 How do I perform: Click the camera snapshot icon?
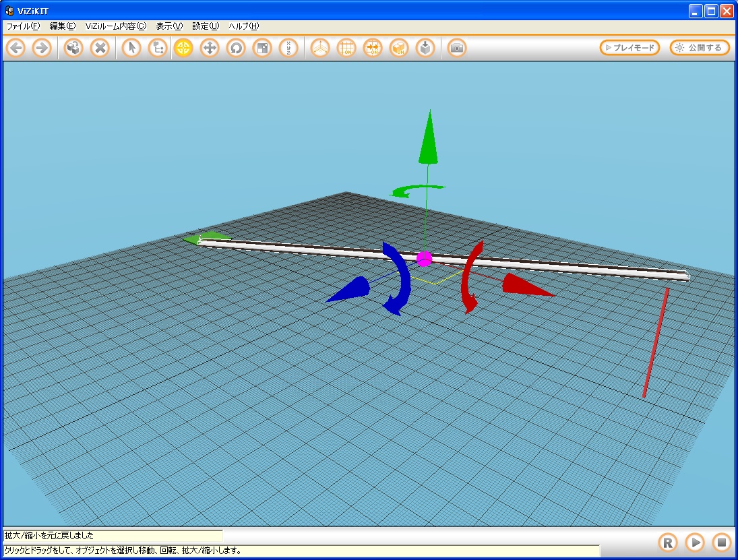click(457, 48)
